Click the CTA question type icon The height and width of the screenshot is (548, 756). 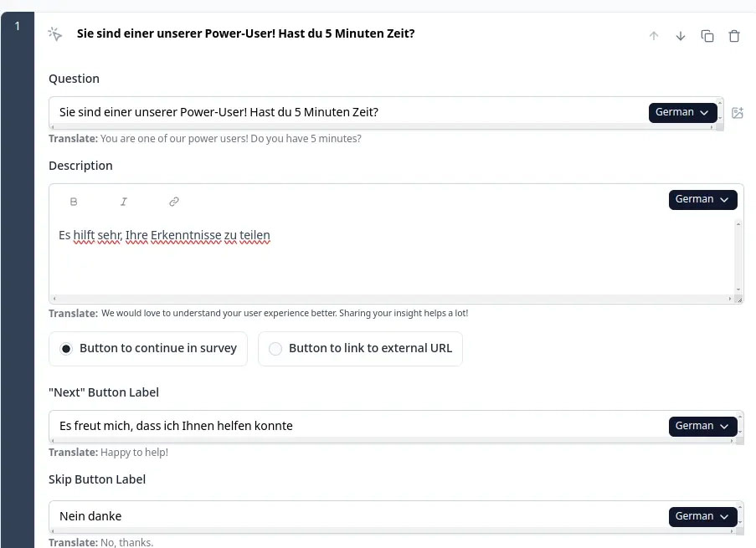55,34
